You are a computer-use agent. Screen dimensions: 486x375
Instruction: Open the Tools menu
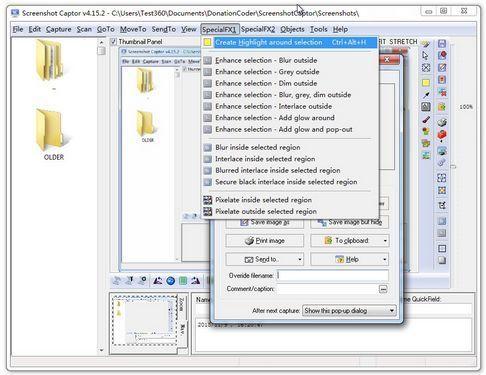tap(319, 29)
